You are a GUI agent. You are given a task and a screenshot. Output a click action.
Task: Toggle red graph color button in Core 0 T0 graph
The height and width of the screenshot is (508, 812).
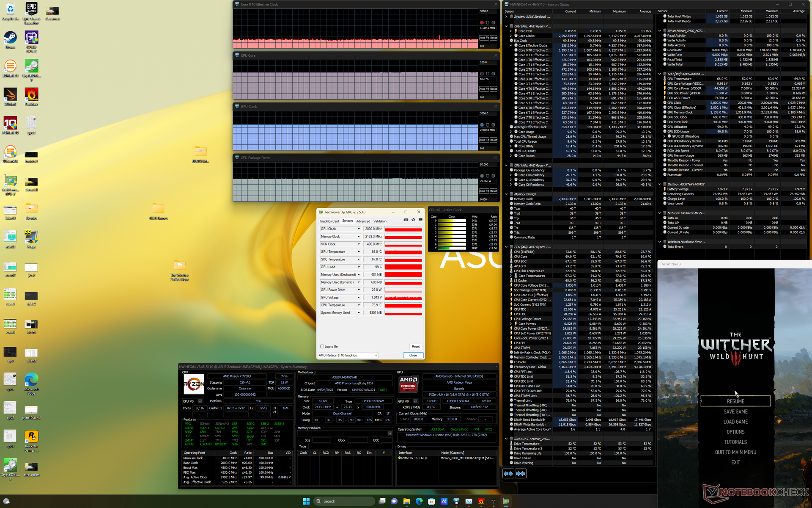tap(482, 22)
